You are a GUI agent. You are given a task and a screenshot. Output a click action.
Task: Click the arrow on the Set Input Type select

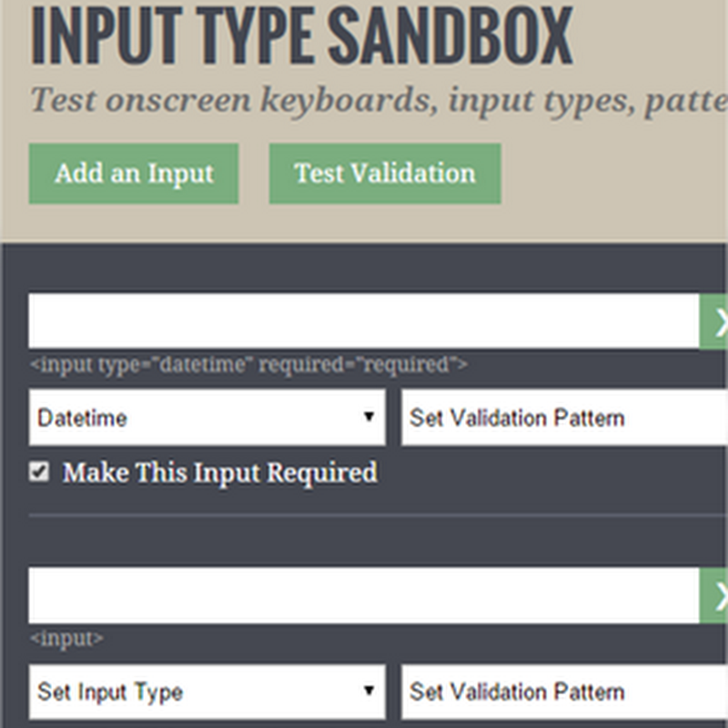click(369, 692)
